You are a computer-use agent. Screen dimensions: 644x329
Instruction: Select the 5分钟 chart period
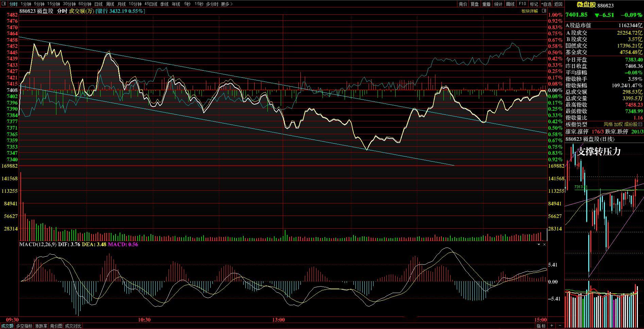click(39, 4)
